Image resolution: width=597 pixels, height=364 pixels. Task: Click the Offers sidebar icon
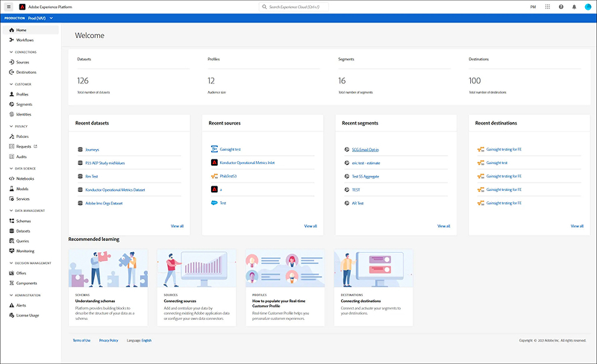11,273
